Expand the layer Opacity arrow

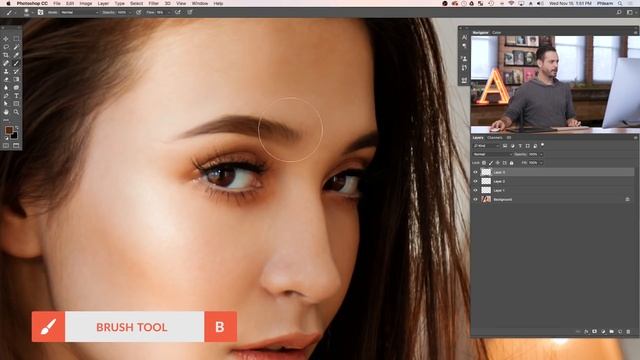tap(541, 154)
